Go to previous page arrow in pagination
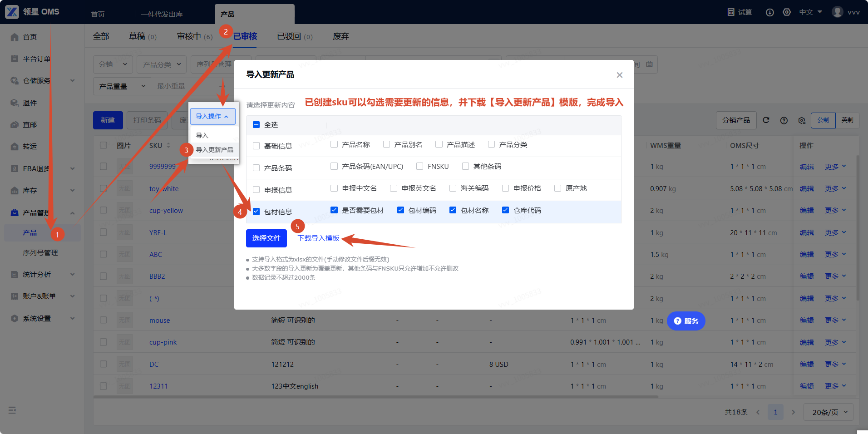Viewport: 868px width, 434px height. 758,412
